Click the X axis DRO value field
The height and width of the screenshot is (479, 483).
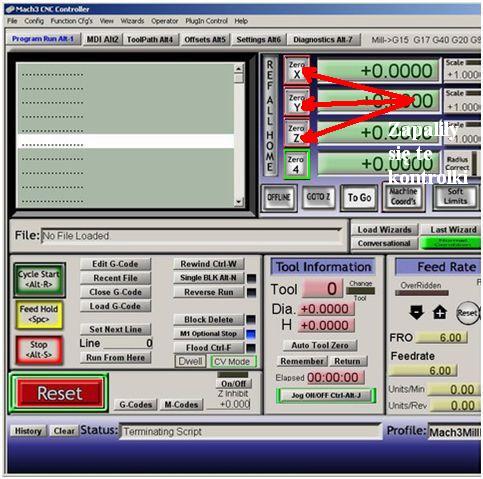(x=378, y=71)
